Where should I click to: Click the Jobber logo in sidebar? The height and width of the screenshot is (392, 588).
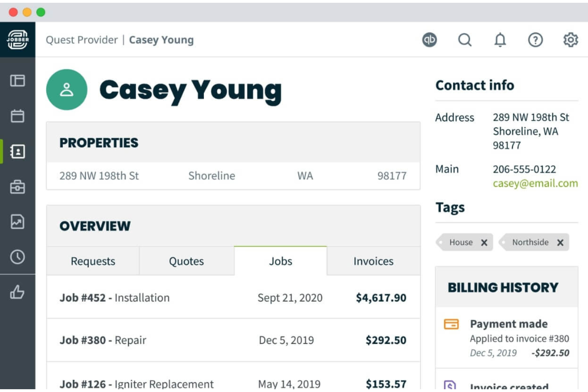click(17, 40)
